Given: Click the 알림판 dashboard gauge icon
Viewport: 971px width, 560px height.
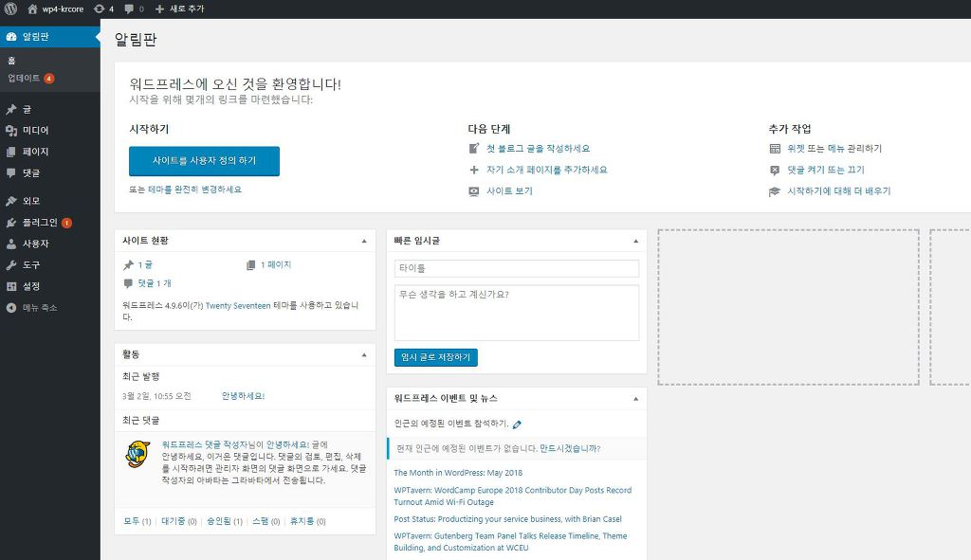Looking at the screenshot, I should point(11,37).
